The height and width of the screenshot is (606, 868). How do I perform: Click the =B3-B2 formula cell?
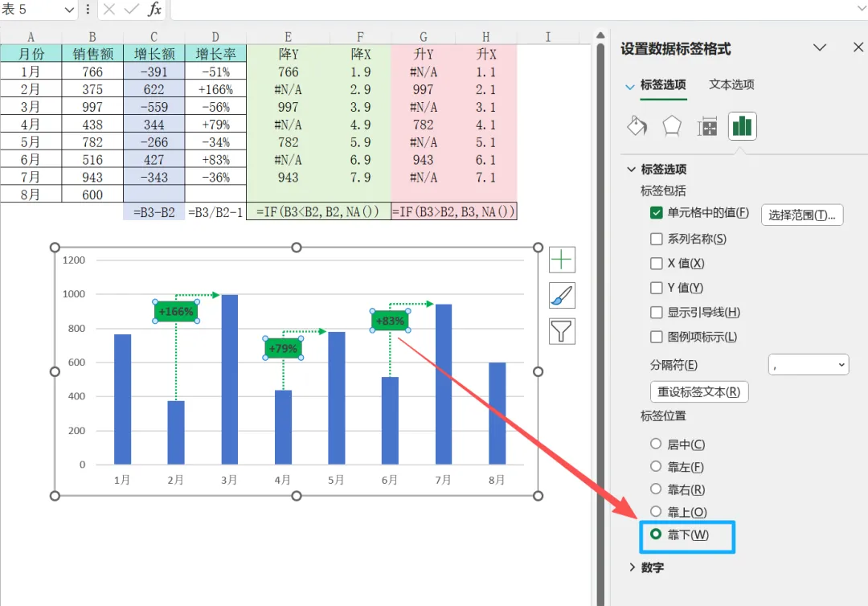coord(154,212)
